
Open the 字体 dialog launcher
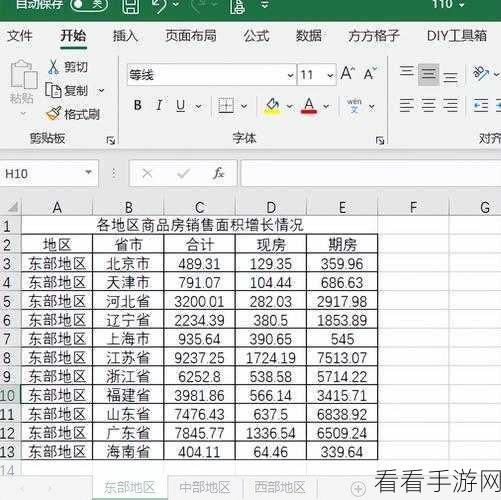tap(380, 140)
